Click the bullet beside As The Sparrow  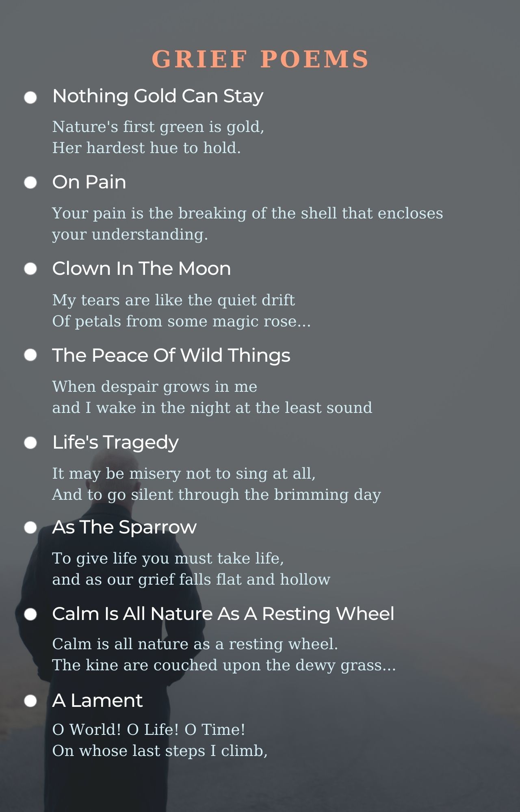click(x=30, y=528)
